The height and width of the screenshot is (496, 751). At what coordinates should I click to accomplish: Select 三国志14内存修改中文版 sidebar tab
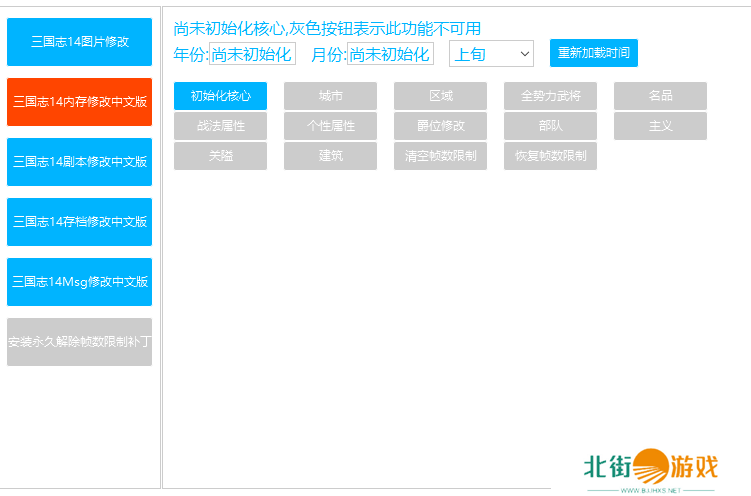coord(79,102)
